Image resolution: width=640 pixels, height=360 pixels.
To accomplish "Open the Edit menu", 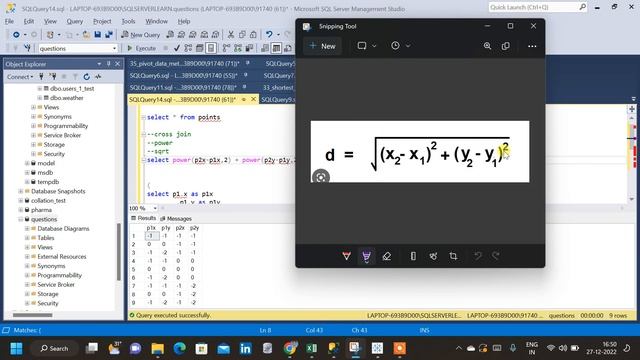I will (29, 21).
